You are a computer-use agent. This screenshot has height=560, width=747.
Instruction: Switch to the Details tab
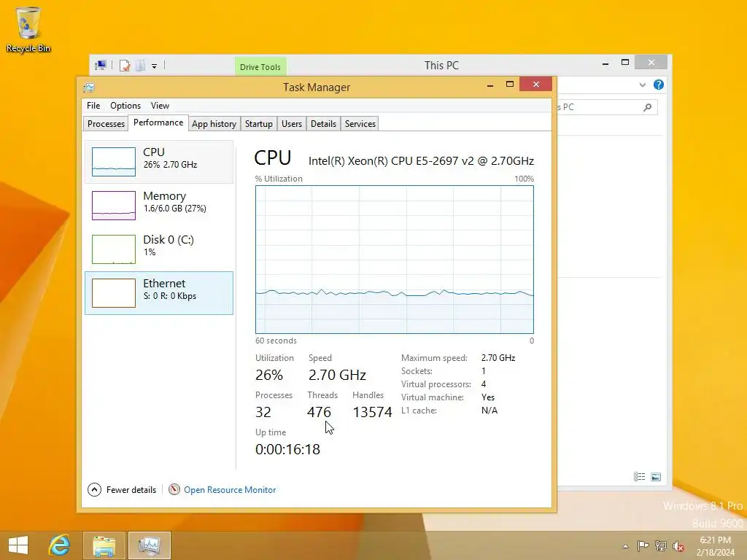click(323, 124)
